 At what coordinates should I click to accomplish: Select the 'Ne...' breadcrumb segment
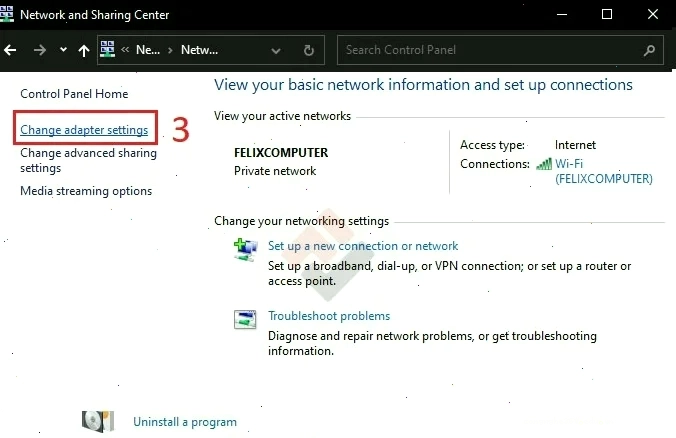148,50
